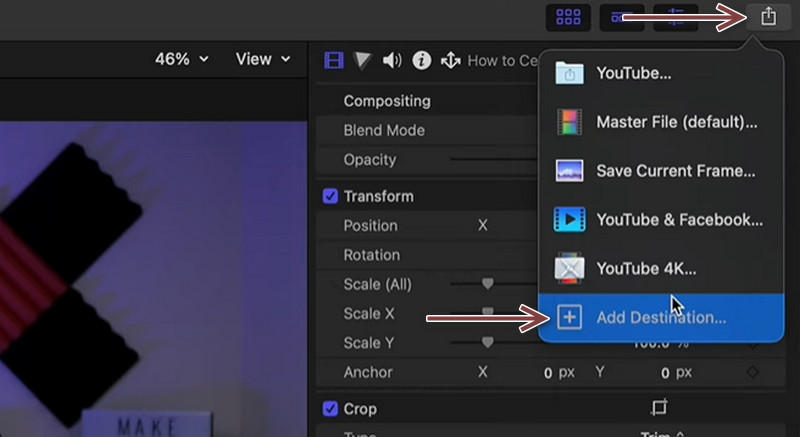Select YouTube... from the share menu
The image size is (800, 437).
(x=634, y=73)
